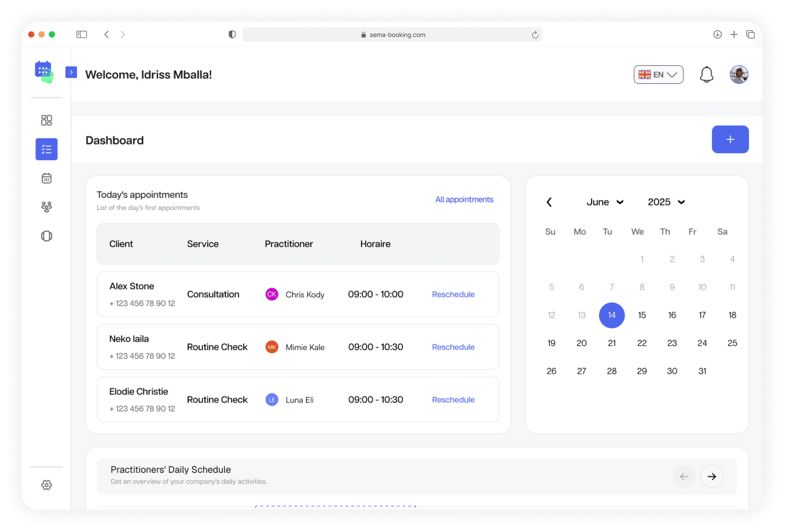
Task: Toggle the Safari sidebar panel
Action: tap(81, 34)
